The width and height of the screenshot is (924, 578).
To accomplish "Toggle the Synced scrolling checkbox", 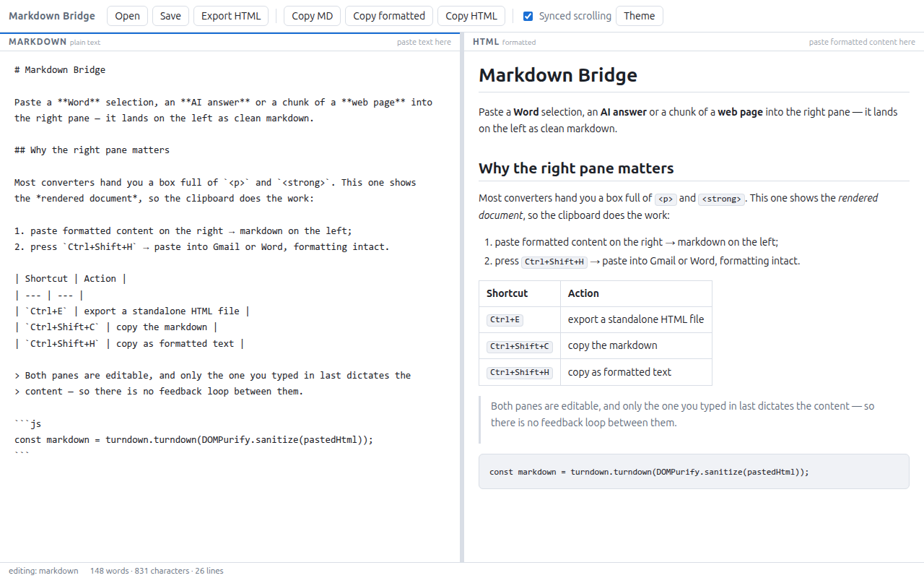I will (x=528, y=16).
